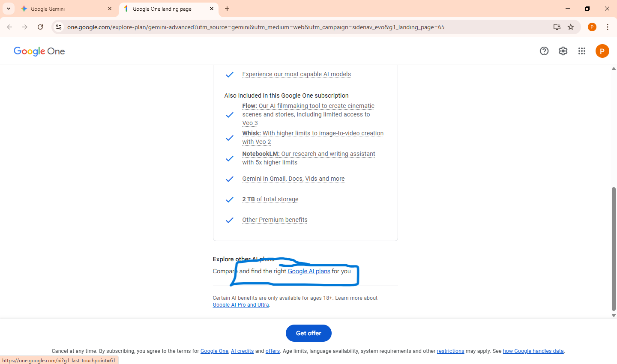617x364 pixels.
Task: Click the Google One logo
Action: [39, 51]
